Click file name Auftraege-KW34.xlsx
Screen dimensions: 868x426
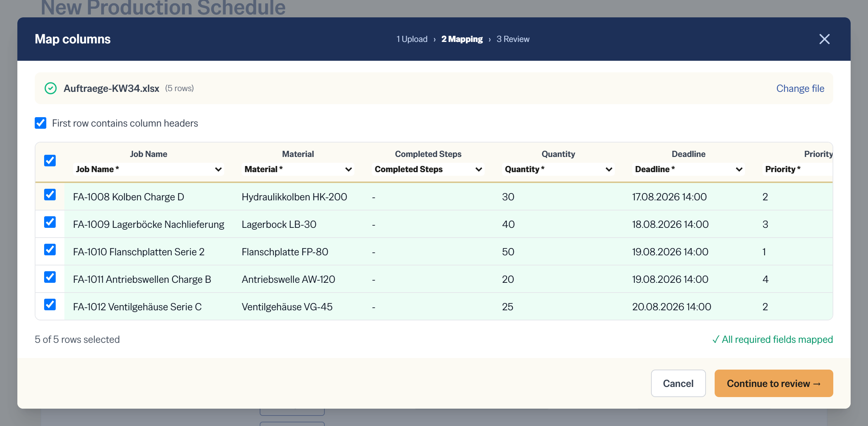[x=111, y=88]
